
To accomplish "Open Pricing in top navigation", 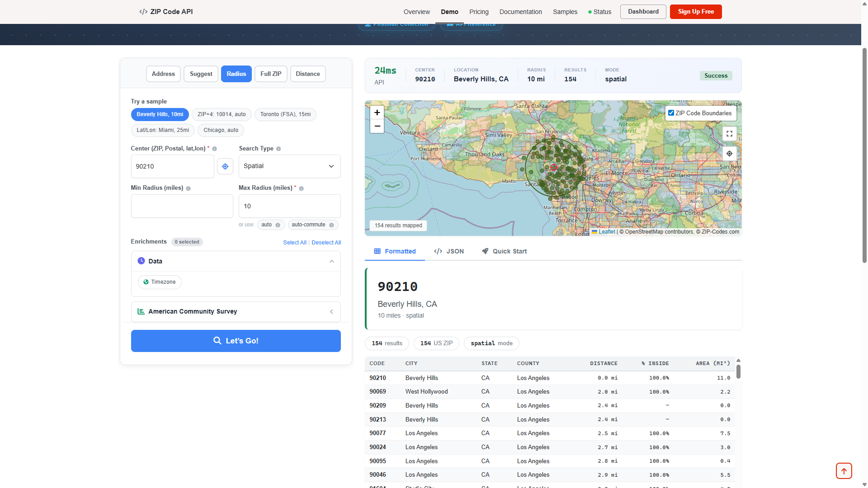I will (x=479, y=12).
